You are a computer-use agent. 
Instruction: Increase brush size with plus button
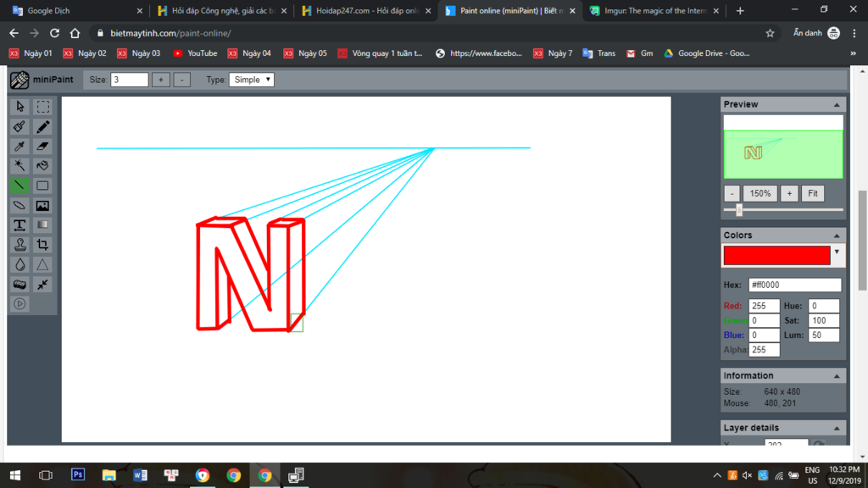point(161,80)
